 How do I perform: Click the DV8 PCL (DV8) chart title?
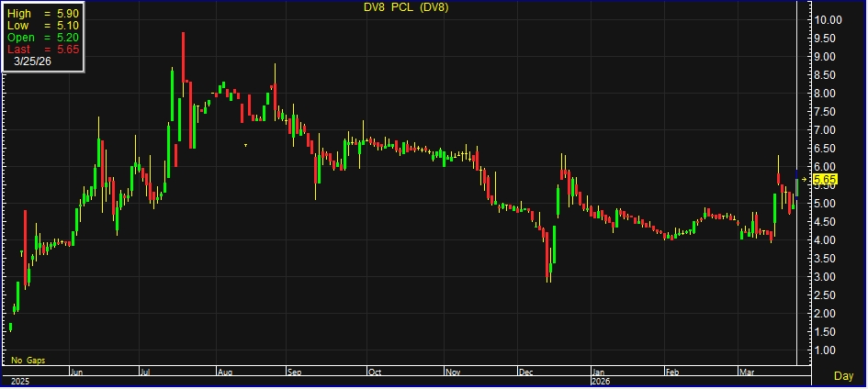tap(406, 9)
